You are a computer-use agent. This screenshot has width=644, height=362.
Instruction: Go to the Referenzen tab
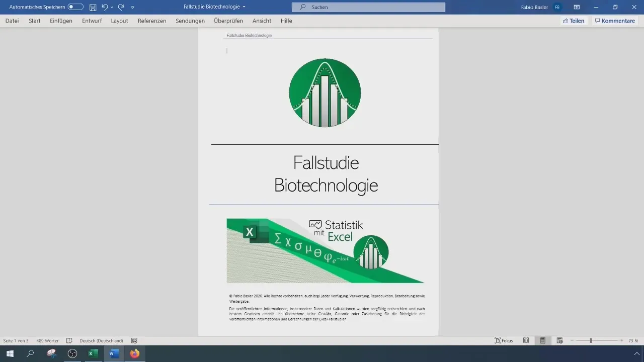coord(152,21)
